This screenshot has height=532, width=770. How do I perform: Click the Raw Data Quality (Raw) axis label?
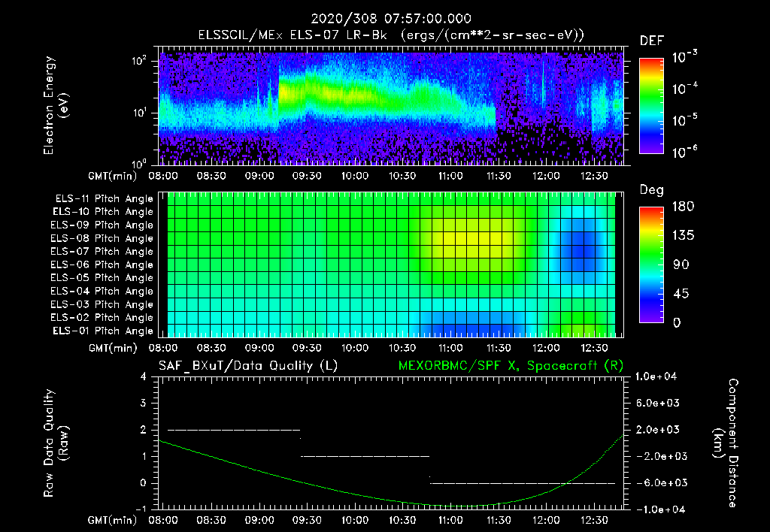tap(56, 443)
